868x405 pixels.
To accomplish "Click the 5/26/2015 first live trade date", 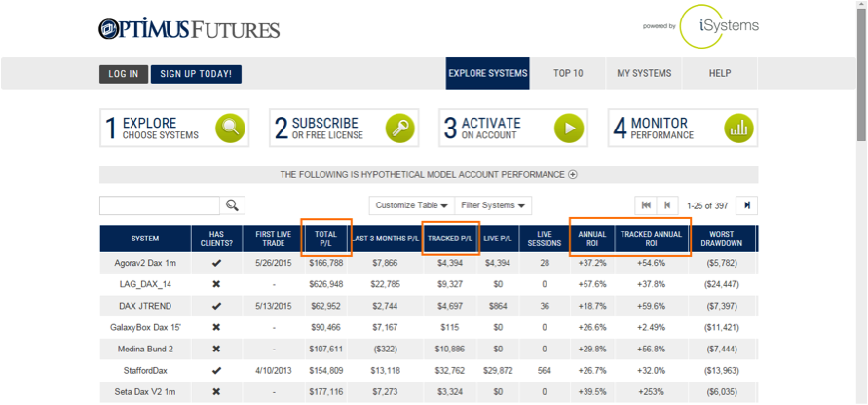I will (x=274, y=263).
